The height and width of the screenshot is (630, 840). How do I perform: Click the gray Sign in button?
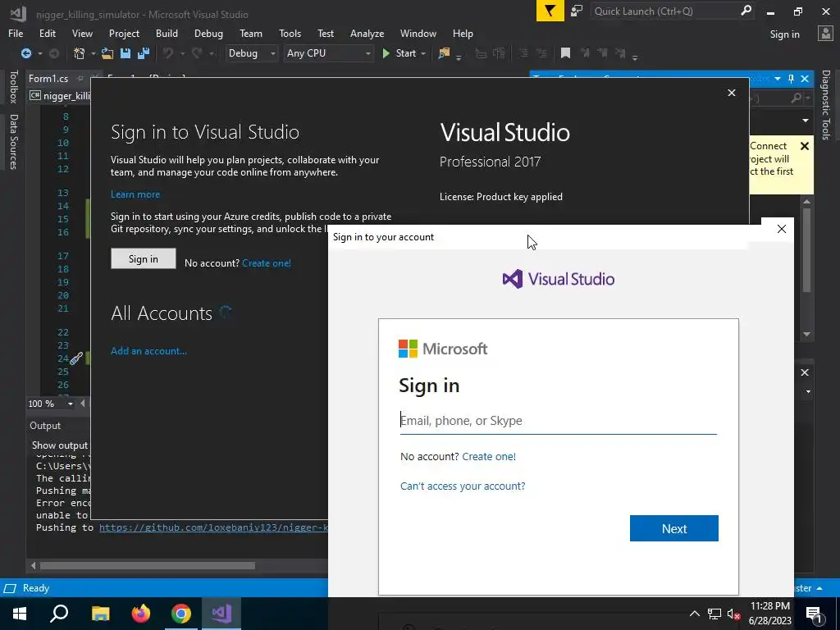pyautogui.click(x=143, y=258)
